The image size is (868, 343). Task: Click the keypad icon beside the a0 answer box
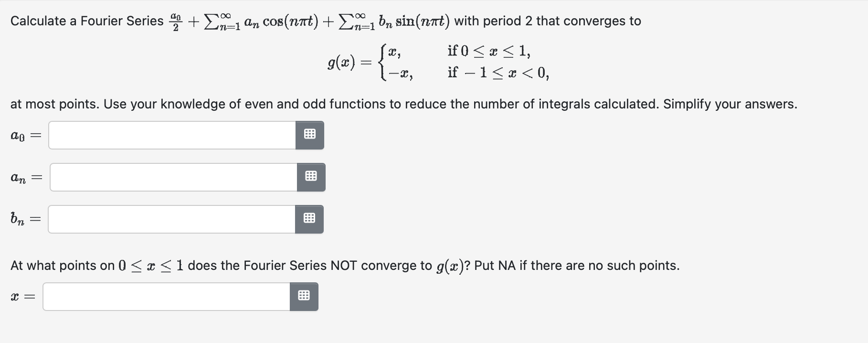(310, 135)
